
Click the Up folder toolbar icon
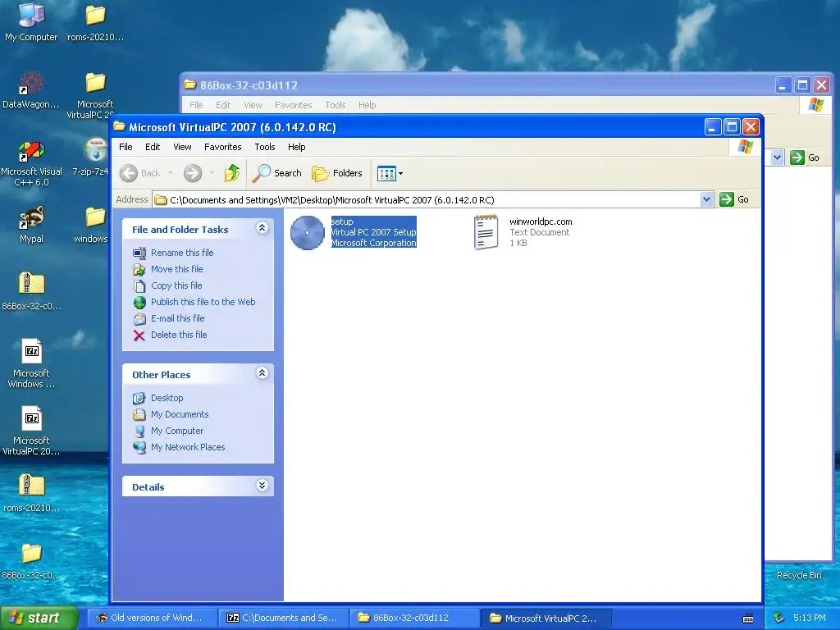tap(232, 173)
